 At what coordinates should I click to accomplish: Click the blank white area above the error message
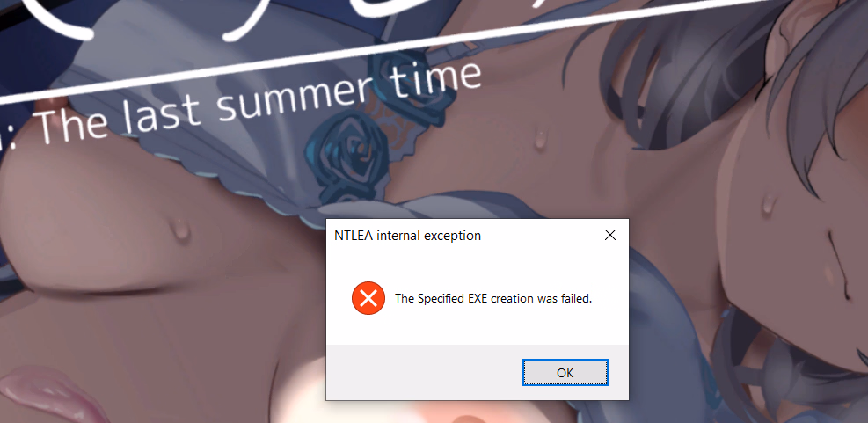tap(478, 266)
